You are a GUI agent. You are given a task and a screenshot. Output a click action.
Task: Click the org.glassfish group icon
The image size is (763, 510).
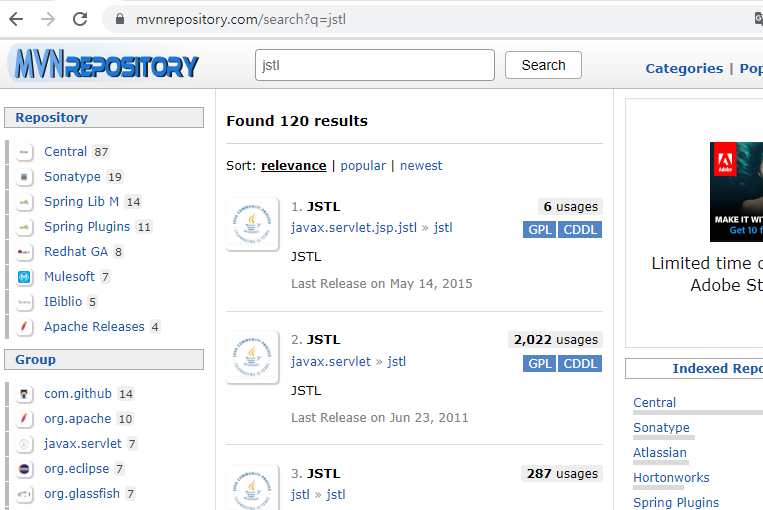tap(24, 494)
